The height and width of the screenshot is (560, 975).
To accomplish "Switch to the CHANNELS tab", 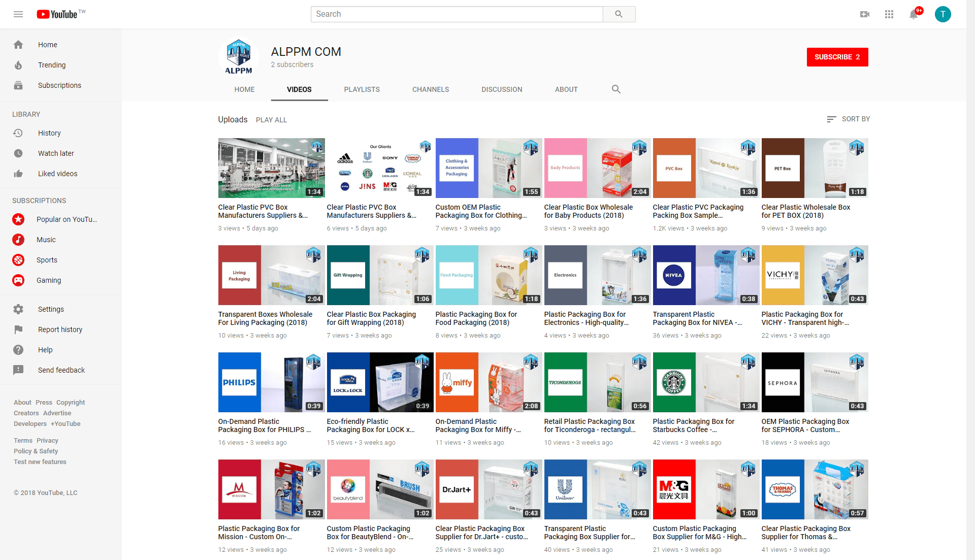I will [431, 89].
